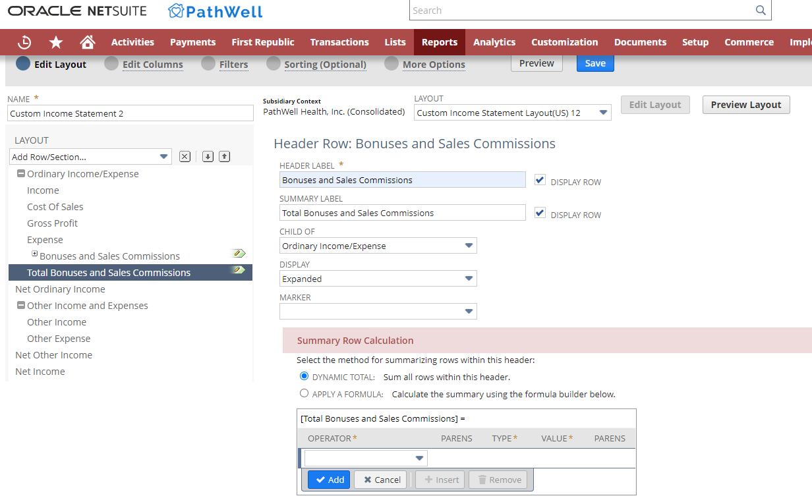Edit Total Bonuses and Sales Commissions pencil icon
Screen dimensions: 812x504
coord(239,269)
